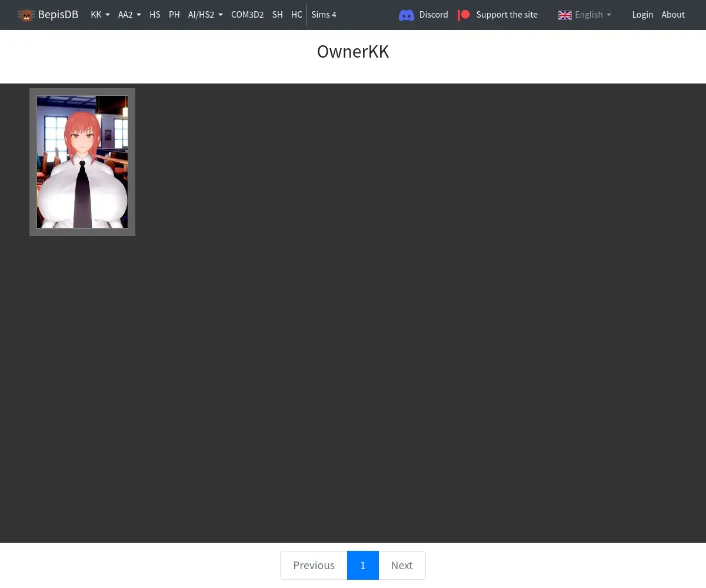Click the BepisDB logo icon
This screenshot has height=588, width=706.
pyautogui.click(x=26, y=15)
